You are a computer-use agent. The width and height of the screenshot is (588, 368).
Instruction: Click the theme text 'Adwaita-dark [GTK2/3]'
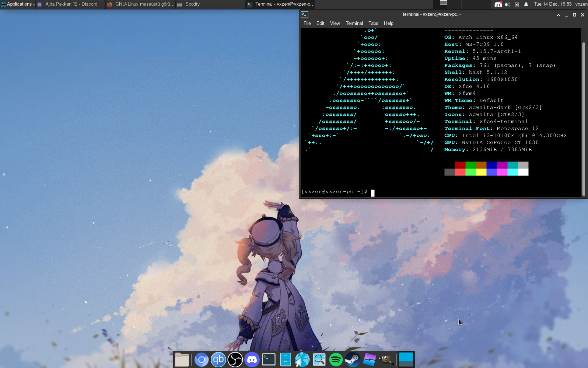tap(505, 108)
